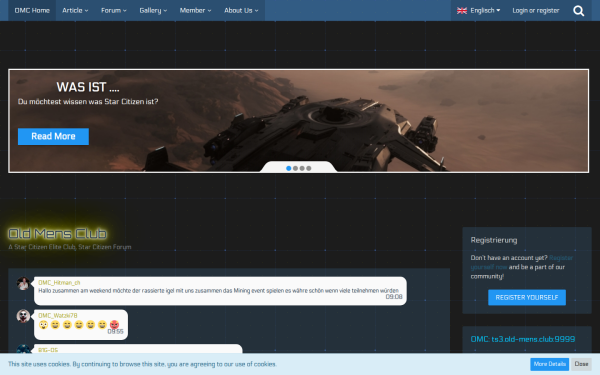Click the 09:08 message timestamp
This screenshot has height=375, width=600.
point(394,297)
